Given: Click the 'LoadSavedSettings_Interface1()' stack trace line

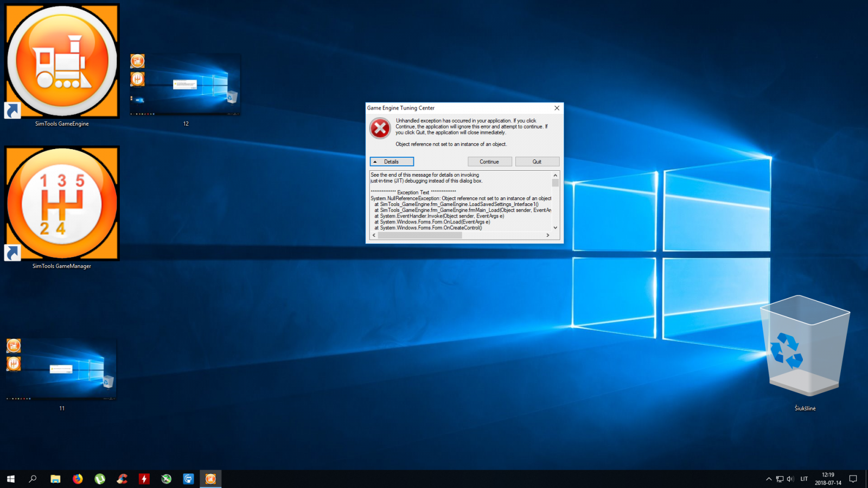Looking at the screenshot, I should point(456,204).
